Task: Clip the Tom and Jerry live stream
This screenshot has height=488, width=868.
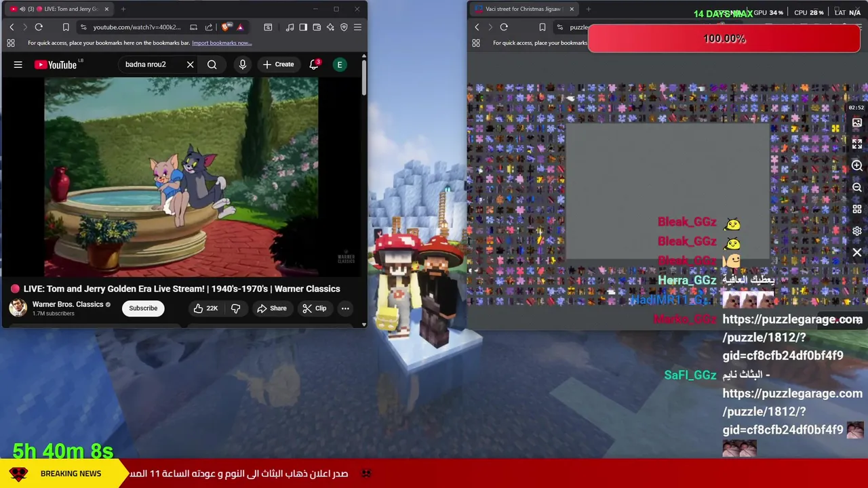Action: point(314,308)
